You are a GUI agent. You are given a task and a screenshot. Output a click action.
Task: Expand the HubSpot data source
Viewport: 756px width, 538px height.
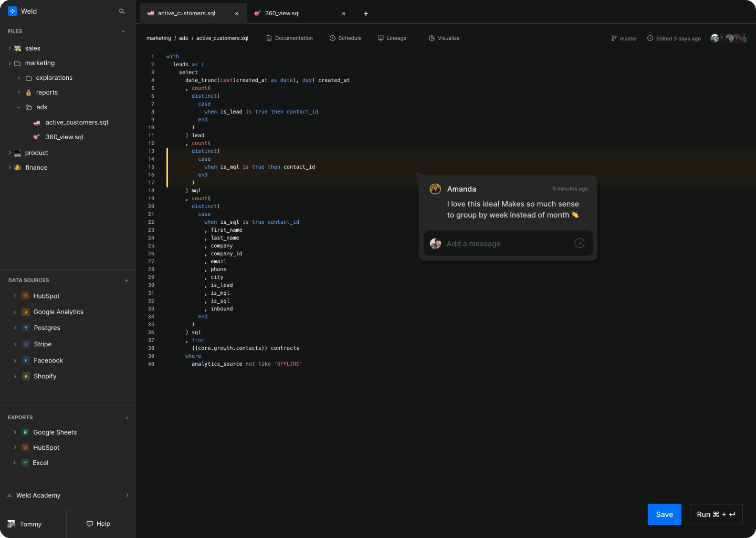(15, 296)
